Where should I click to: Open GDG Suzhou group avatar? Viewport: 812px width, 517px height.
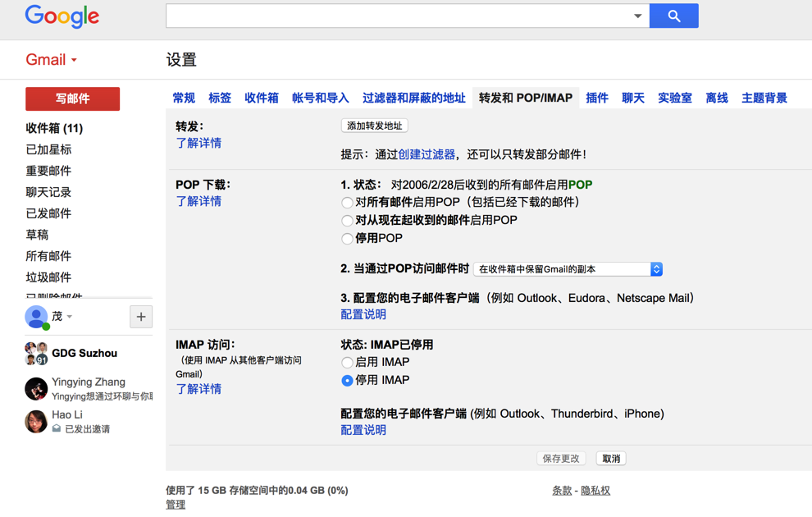36,354
